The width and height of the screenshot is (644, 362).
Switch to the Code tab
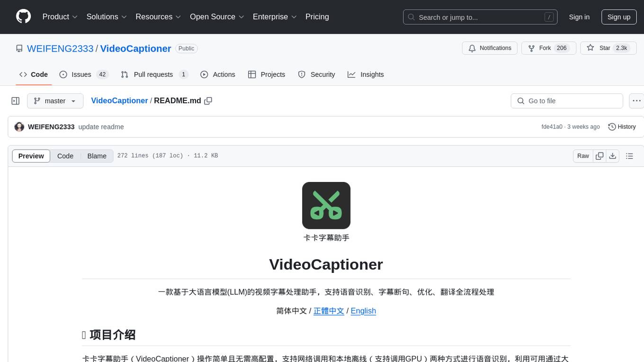pos(33,74)
